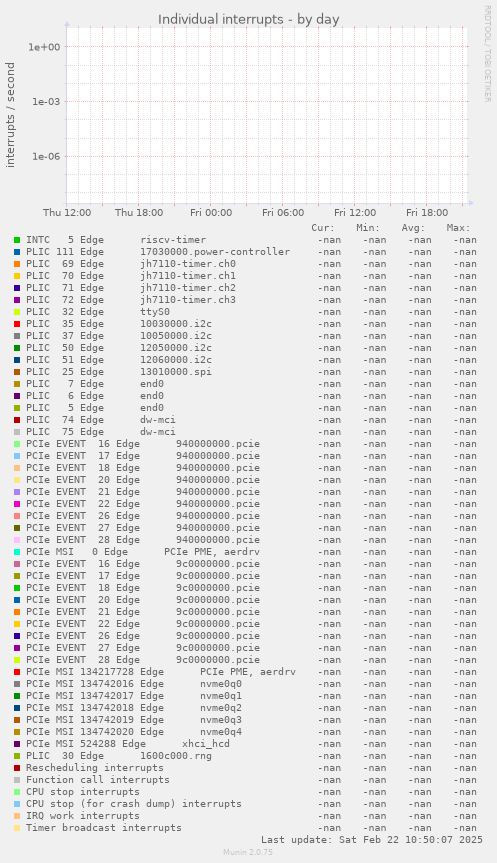Image resolution: width=497 pixels, height=863 pixels.
Task: Click the RRDTOOL / TOBI OETIKER watermark
Action: pos(488,53)
